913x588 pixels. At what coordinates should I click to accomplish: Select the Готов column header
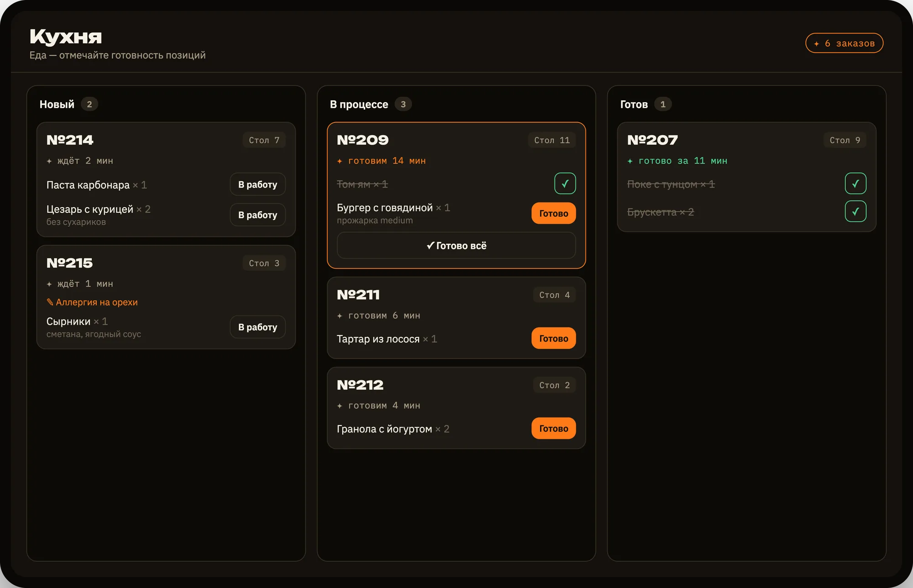pyautogui.click(x=634, y=105)
